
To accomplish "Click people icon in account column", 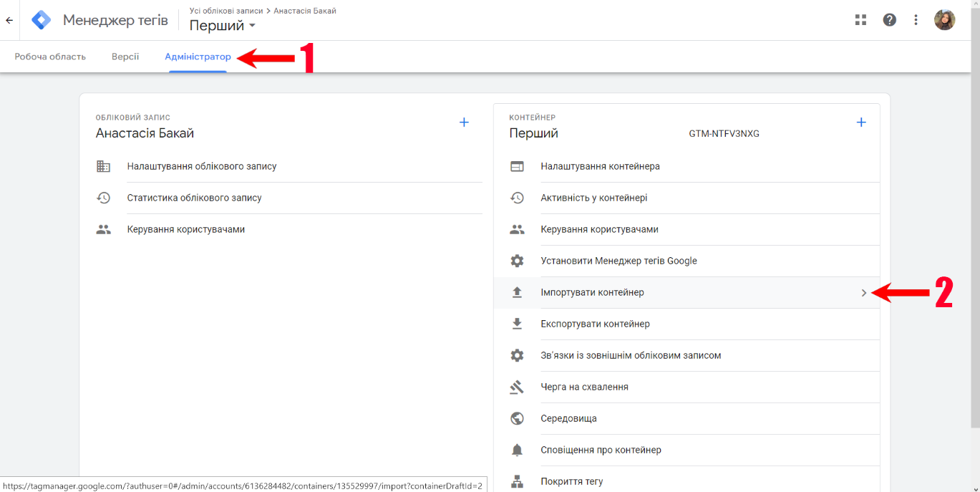I will click(104, 229).
